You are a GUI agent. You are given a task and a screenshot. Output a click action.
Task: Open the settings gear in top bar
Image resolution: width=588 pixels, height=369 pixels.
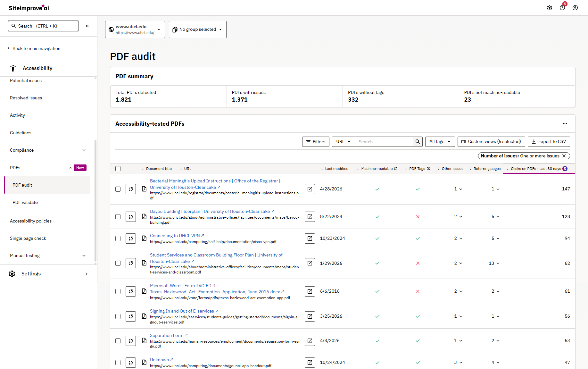click(550, 8)
